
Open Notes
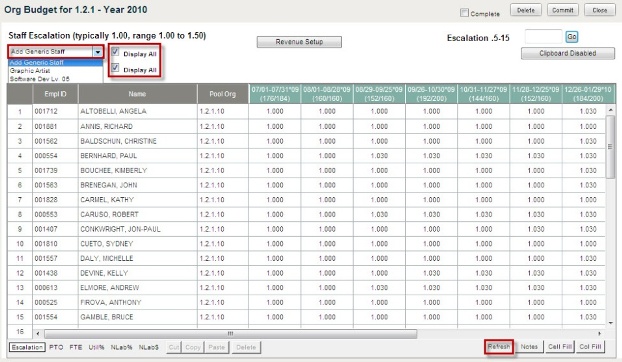529,347
